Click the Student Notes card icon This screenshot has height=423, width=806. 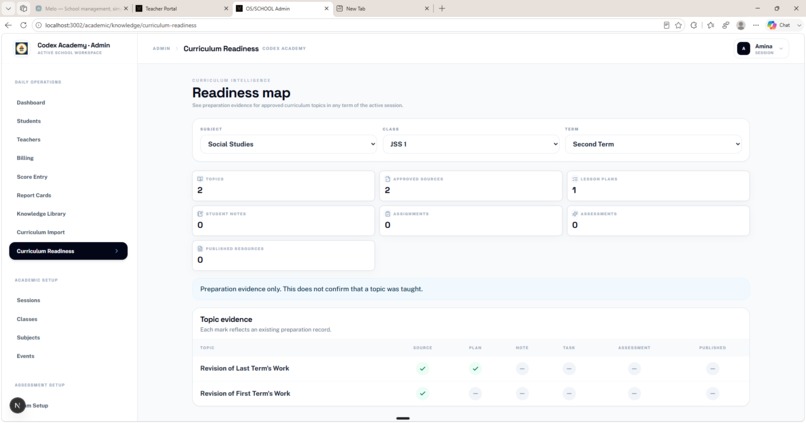(x=200, y=214)
